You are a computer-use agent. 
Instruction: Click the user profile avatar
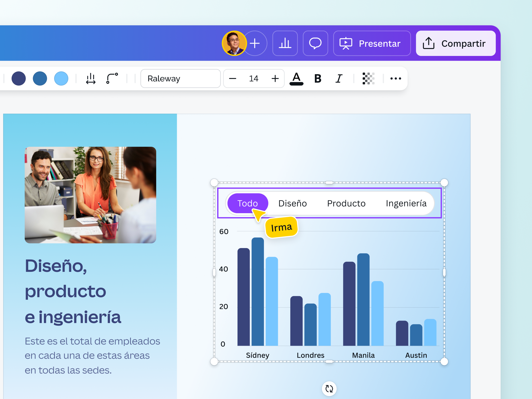pyautogui.click(x=234, y=43)
